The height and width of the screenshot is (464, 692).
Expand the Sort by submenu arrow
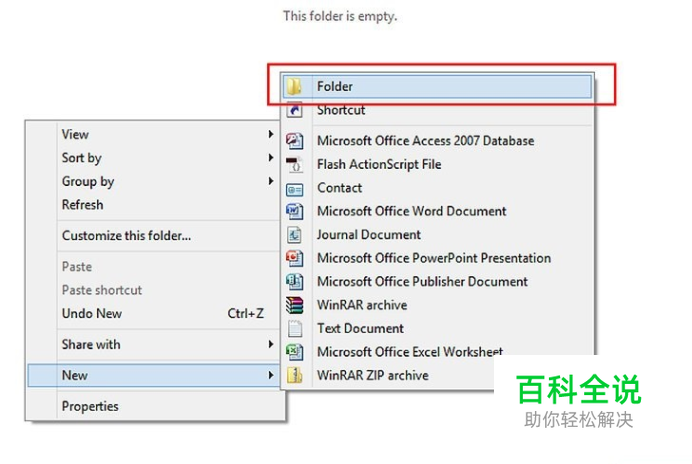(271, 158)
